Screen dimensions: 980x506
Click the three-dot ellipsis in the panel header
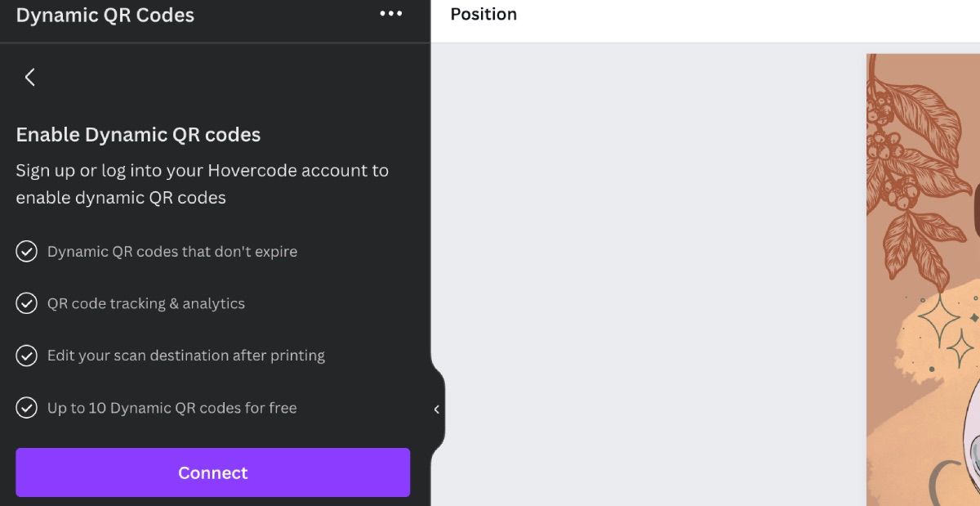click(391, 13)
